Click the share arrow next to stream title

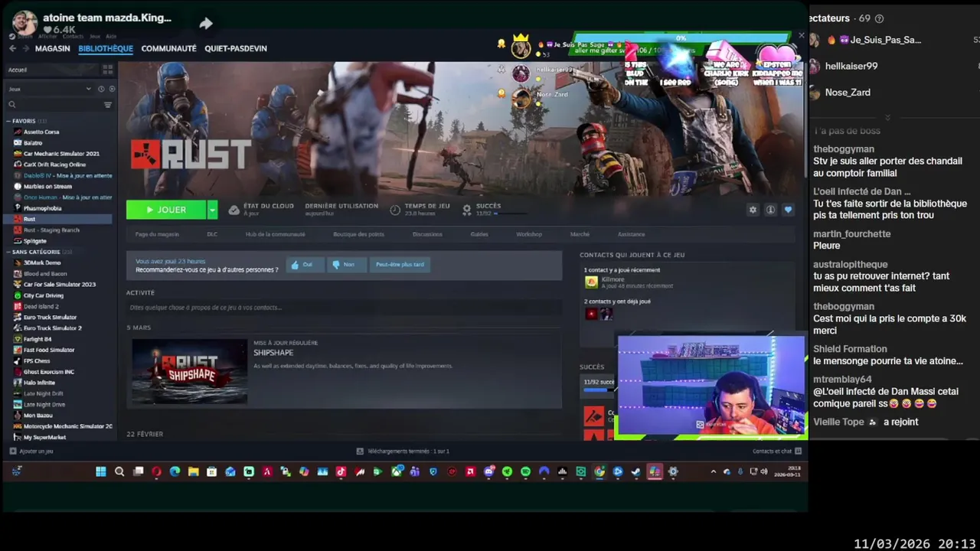(x=206, y=24)
